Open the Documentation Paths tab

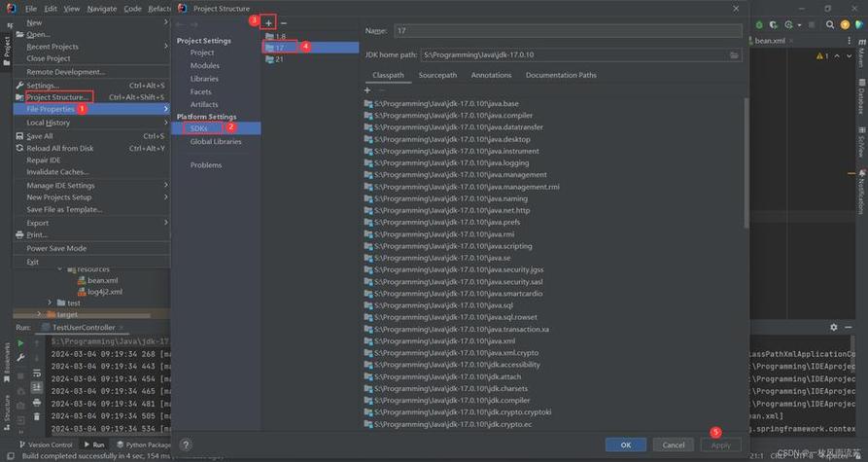tap(561, 75)
